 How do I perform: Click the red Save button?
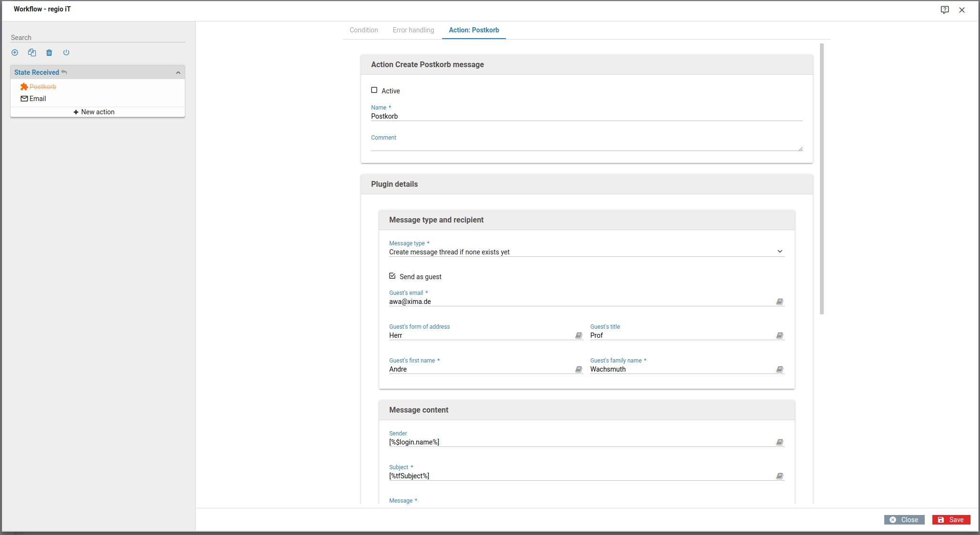point(951,520)
